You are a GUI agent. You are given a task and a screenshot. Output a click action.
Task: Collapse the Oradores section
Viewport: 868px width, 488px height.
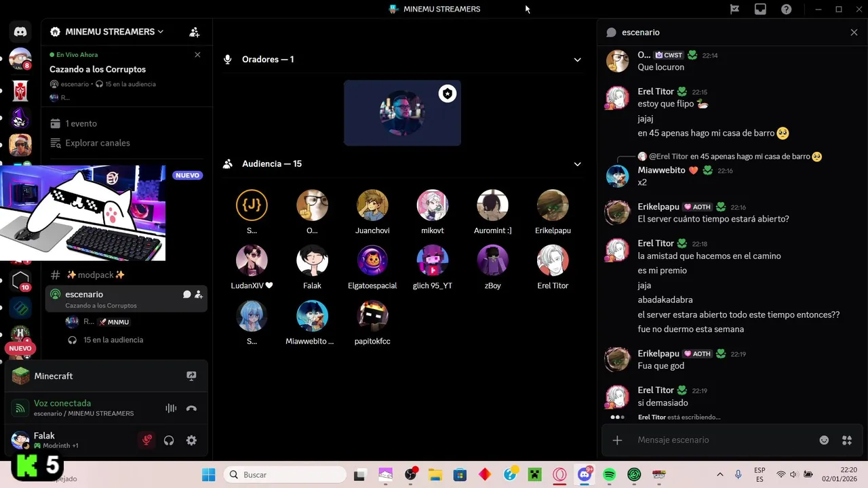[578, 60]
